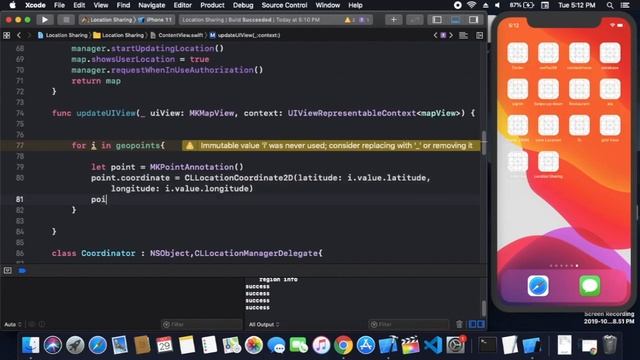Go forward in editor history
The width and height of the screenshot is (640, 360).
tap(29, 36)
